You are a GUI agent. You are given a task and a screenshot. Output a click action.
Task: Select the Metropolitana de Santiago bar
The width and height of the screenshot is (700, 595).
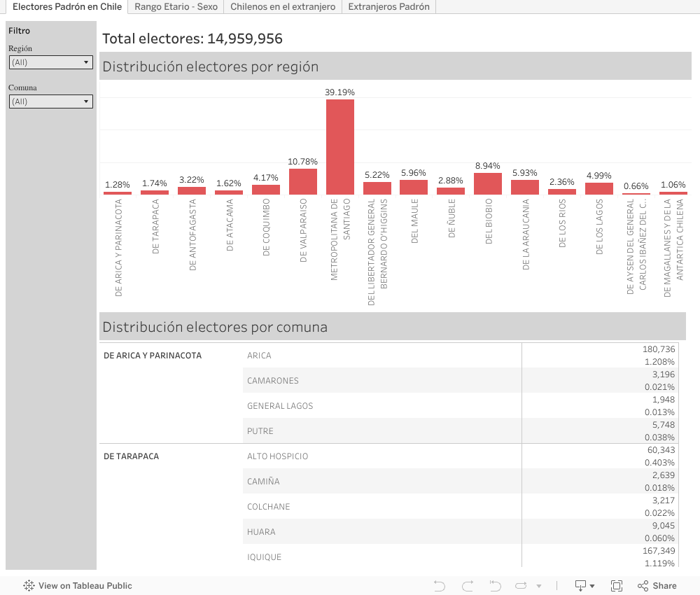[x=340, y=147]
